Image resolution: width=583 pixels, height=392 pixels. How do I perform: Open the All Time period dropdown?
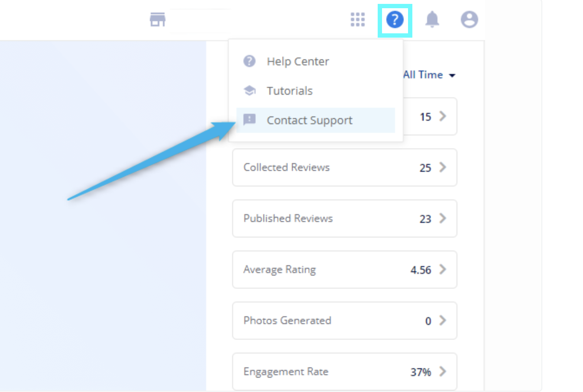coord(429,75)
